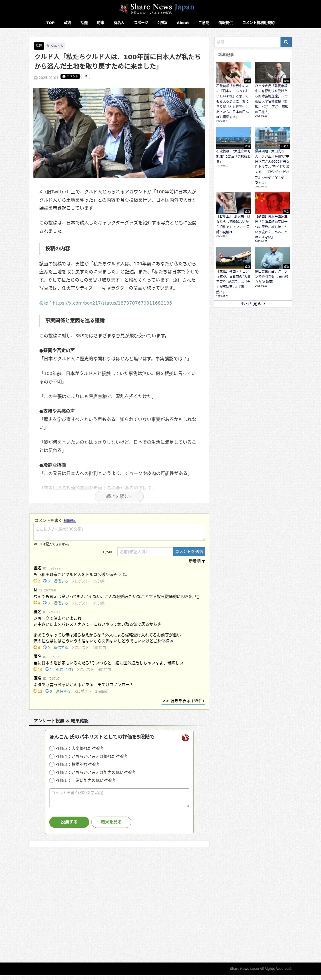The width and height of the screenshot is (321, 980).
Task: Like the comment by ID 2c08a2
Action: pyautogui.click(x=35, y=647)
